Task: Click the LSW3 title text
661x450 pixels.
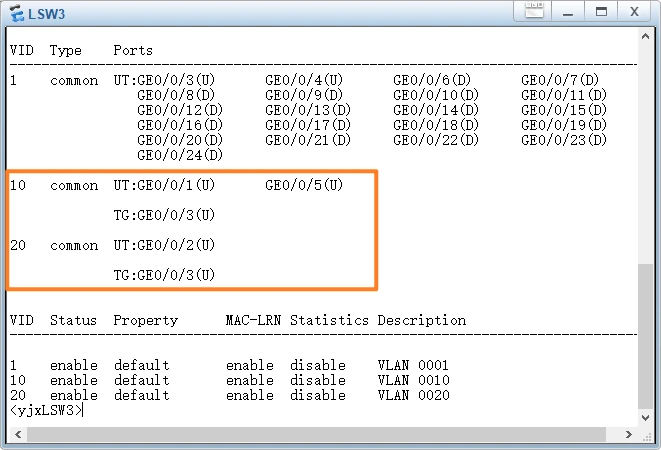Action: click(45, 12)
